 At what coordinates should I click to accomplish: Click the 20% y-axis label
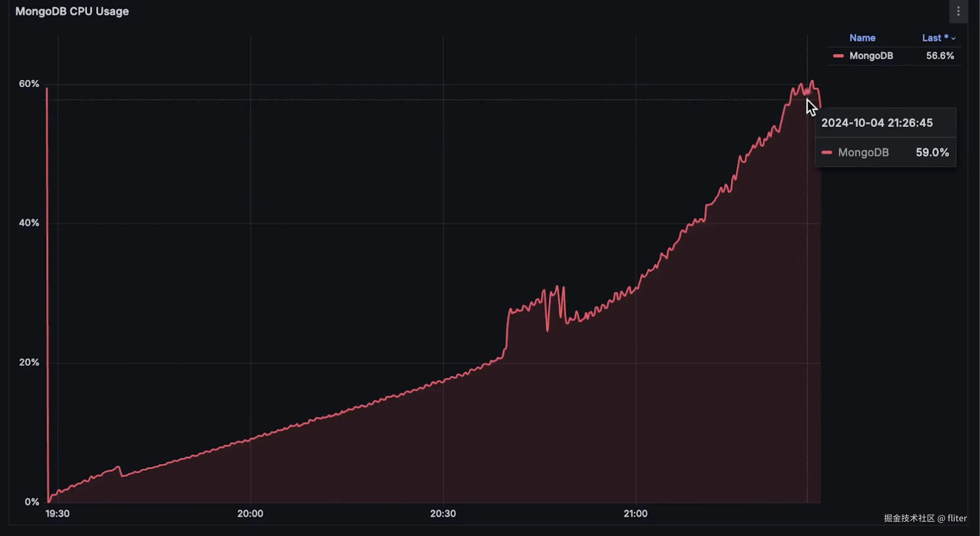coord(29,362)
